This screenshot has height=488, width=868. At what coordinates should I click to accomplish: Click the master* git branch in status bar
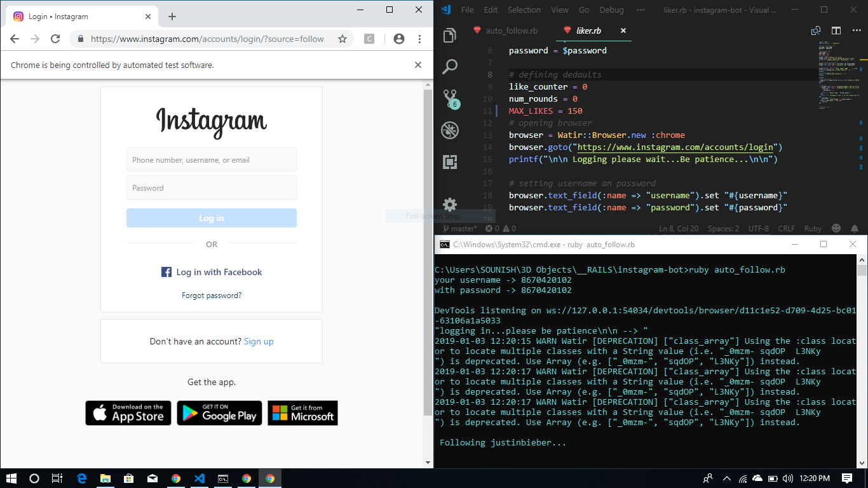[x=460, y=228]
